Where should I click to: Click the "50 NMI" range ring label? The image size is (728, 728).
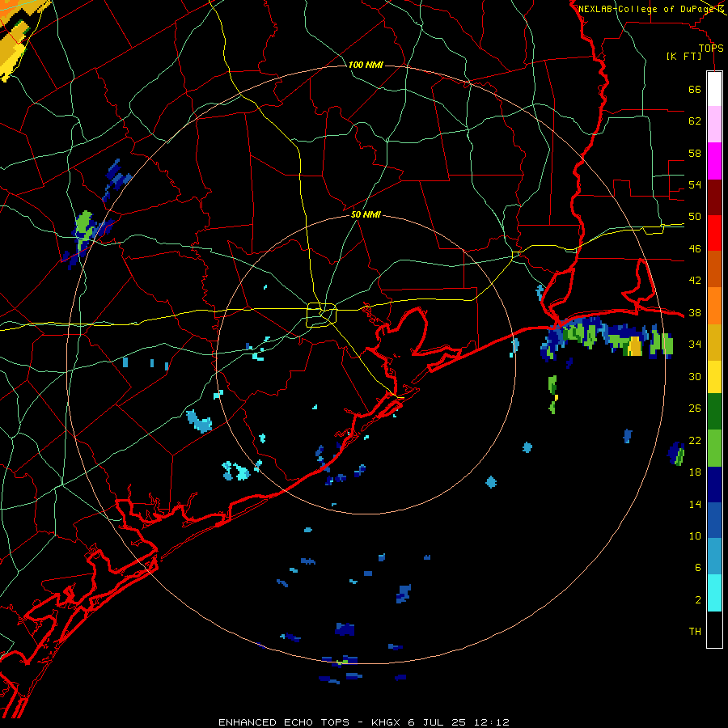[366, 214]
